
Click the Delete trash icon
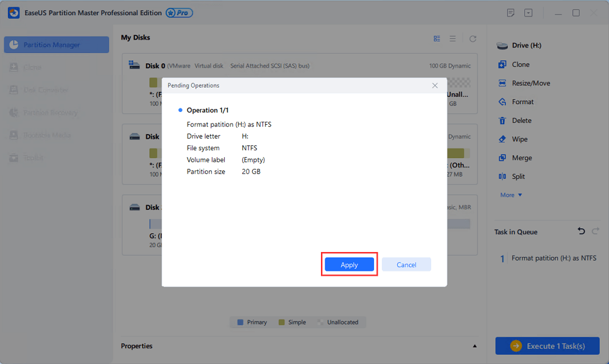(x=502, y=121)
